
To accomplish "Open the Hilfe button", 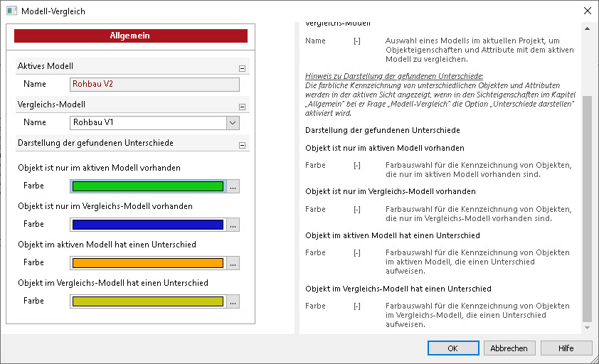I will coord(566,348).
